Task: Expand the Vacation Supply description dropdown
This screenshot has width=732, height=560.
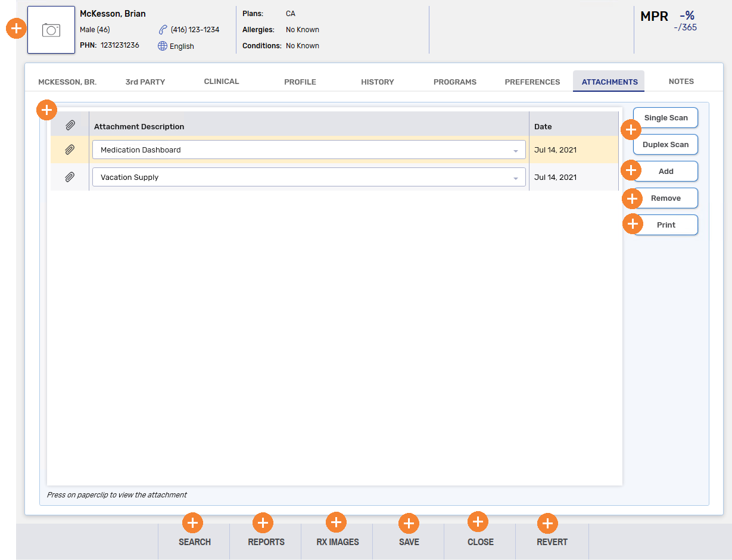Action: click(515, 178)
